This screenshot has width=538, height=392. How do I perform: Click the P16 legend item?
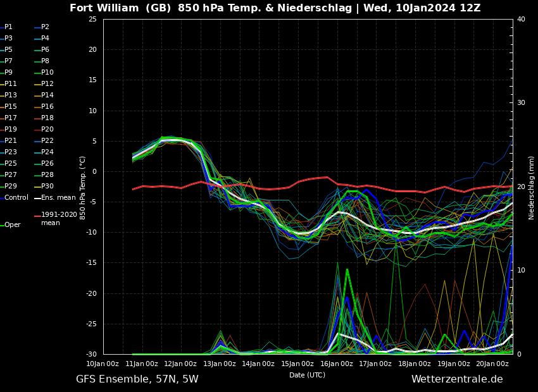47,107
